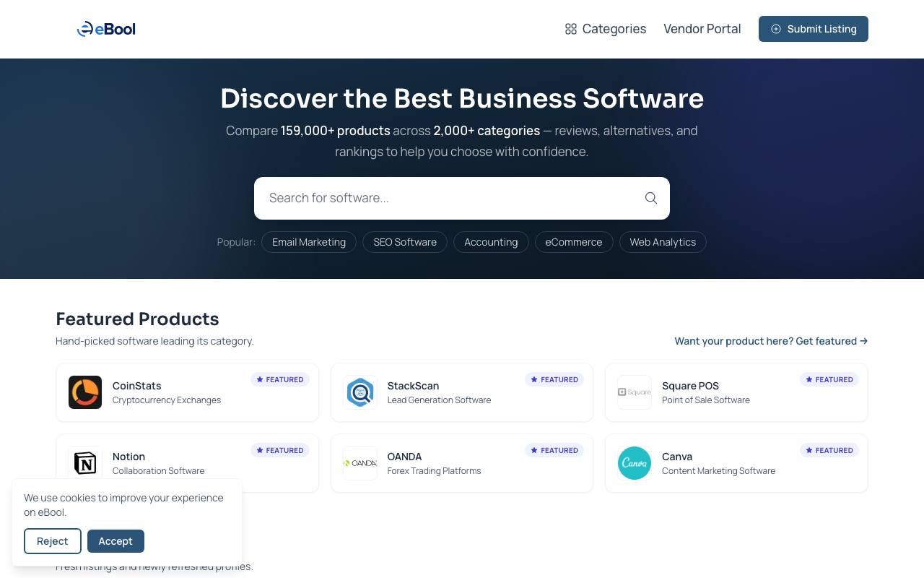This screenshot has width=924, height=578.
Task: Click the CoinStats logo icon
Action: point(85,392)
